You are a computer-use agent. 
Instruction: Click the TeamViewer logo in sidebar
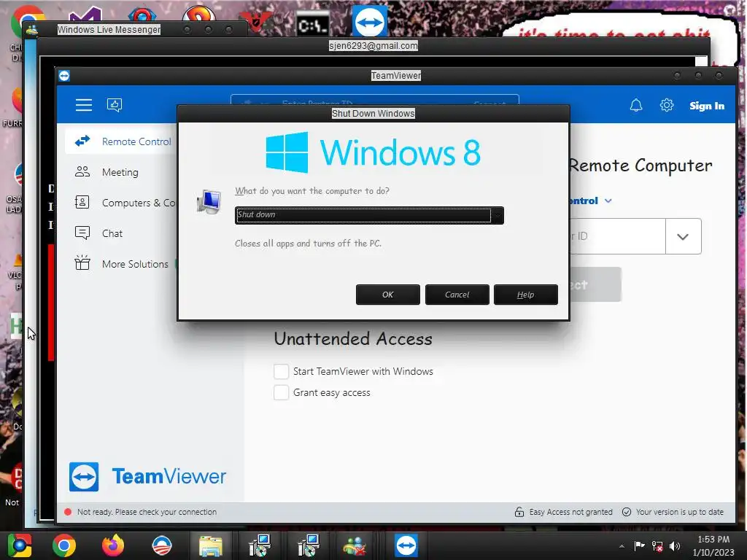(147, 477)
